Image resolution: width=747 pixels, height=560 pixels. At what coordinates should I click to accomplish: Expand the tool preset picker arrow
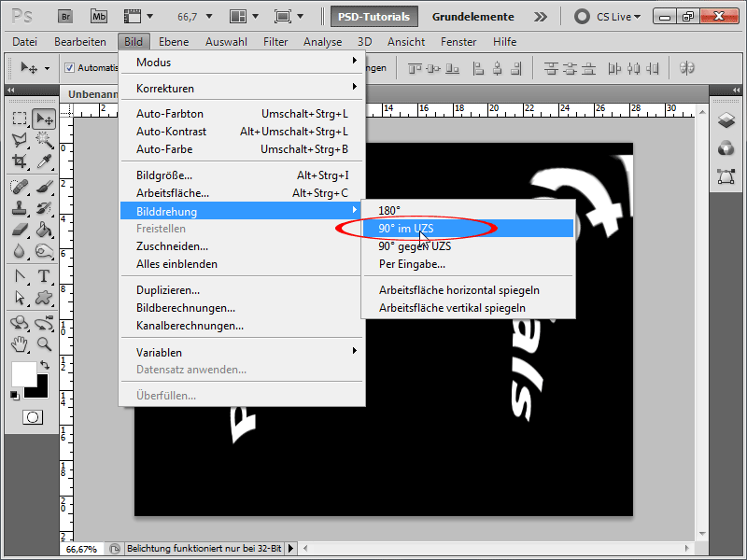48,68
